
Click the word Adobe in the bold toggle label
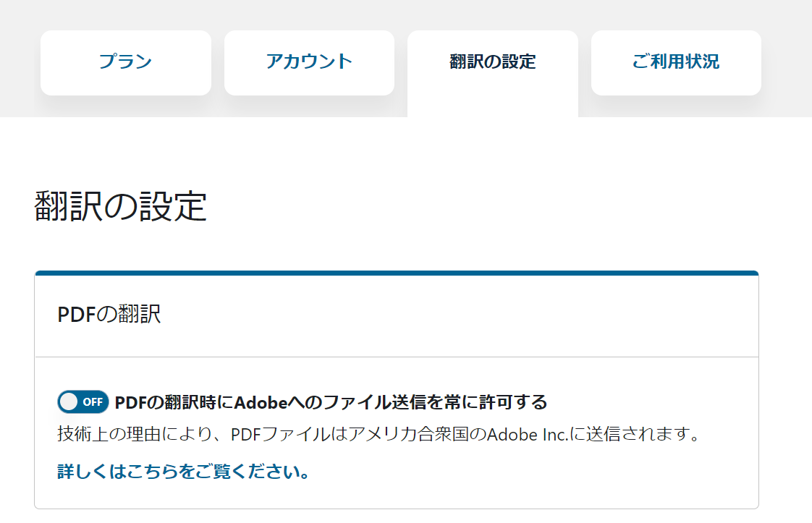(x=261, y=402)
